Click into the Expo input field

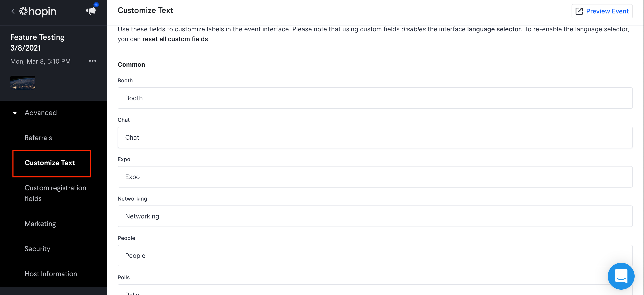pyautogui.click(x=375, y=177)
